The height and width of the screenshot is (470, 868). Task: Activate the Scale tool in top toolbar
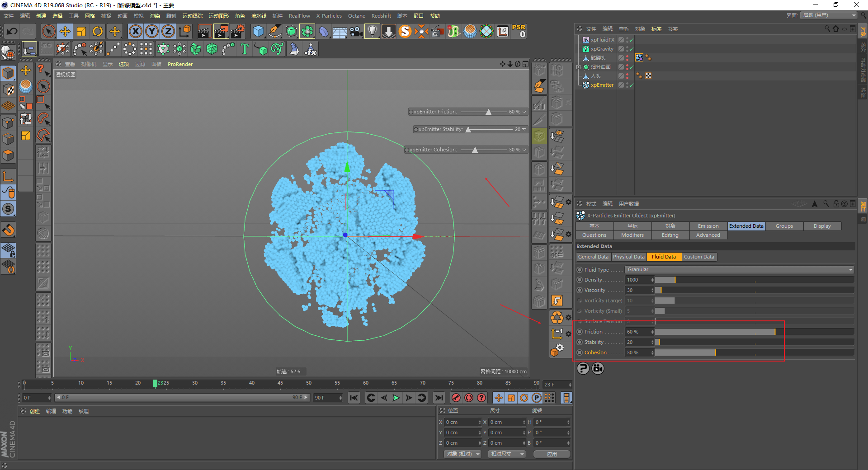(x=81, y=31)
